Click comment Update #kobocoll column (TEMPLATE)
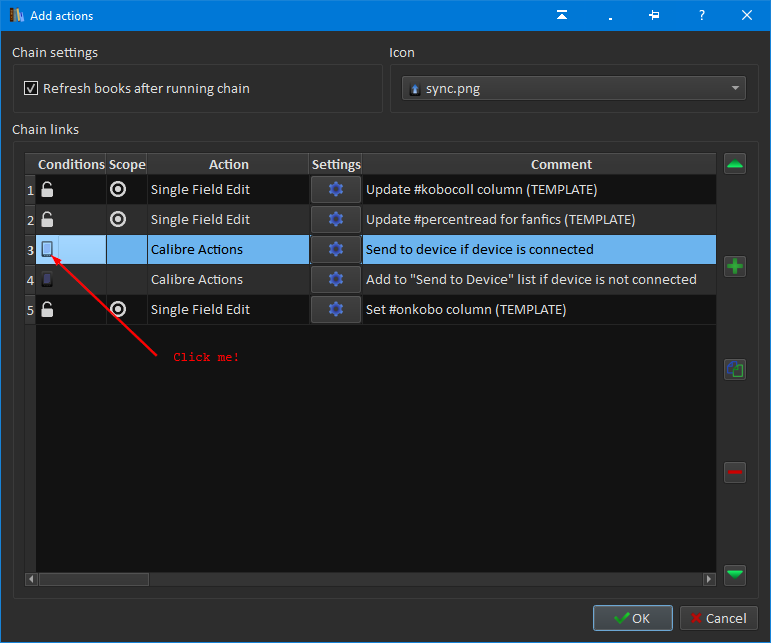 481,190
